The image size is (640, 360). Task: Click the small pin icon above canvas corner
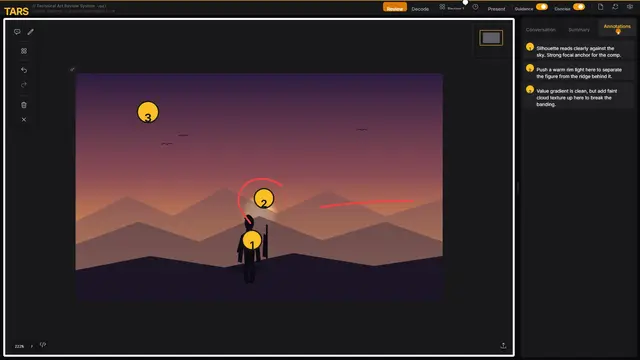click(72, 70)
